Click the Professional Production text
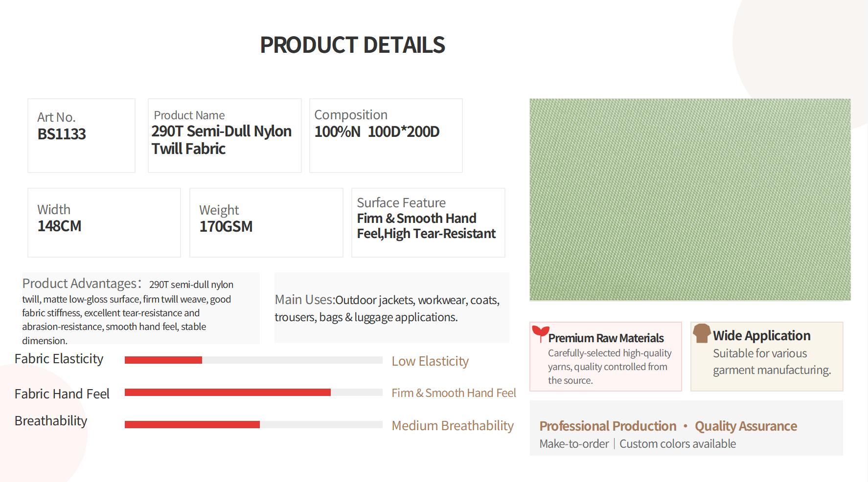 pyautogui.click(x=608, y=426)
